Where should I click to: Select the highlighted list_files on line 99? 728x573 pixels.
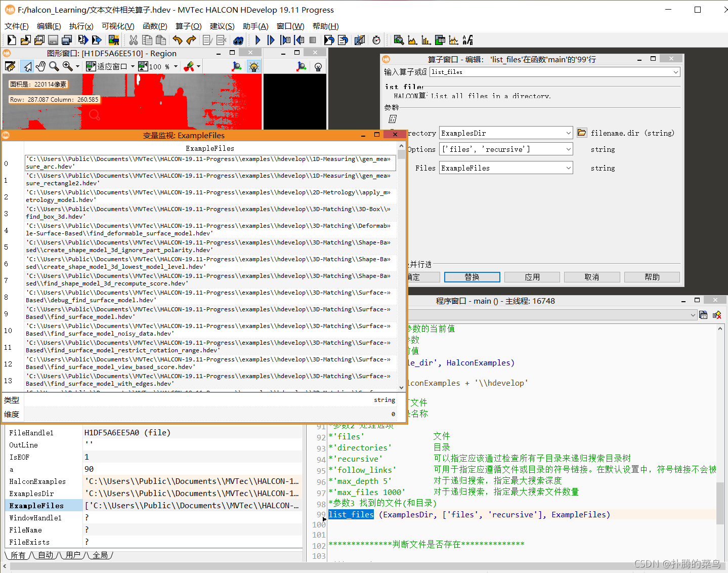[351, 514]
